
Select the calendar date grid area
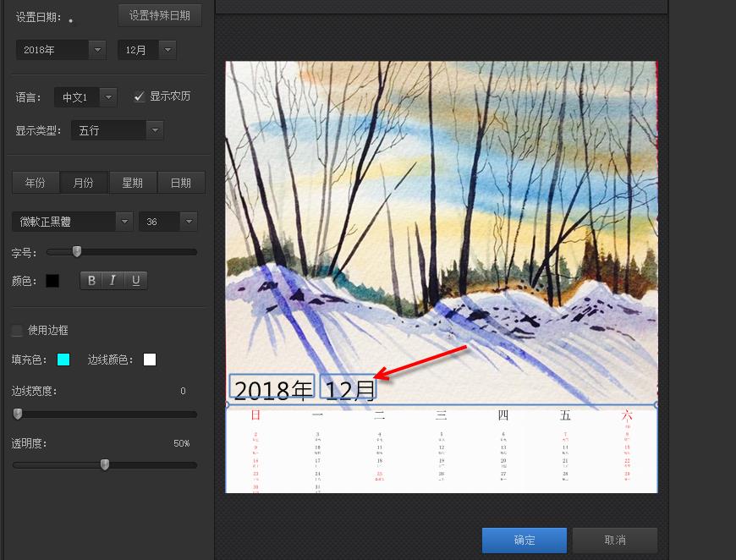(x=442, y=448)
